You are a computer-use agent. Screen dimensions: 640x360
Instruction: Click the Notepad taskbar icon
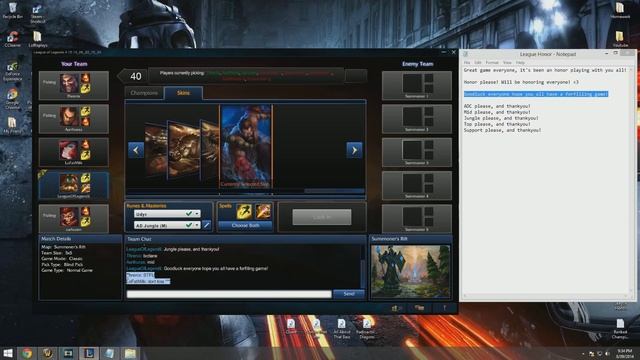(x=109, y=353)
